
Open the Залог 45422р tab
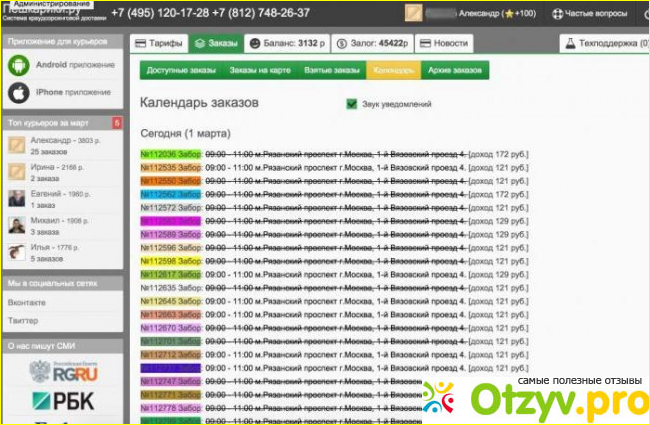[x=371, y=44]
